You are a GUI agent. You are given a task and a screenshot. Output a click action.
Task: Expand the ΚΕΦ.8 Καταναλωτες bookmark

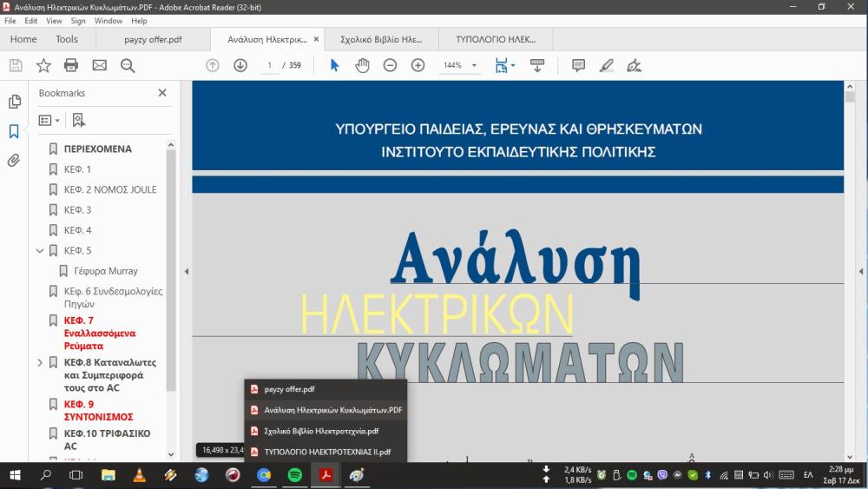(40, 362)
